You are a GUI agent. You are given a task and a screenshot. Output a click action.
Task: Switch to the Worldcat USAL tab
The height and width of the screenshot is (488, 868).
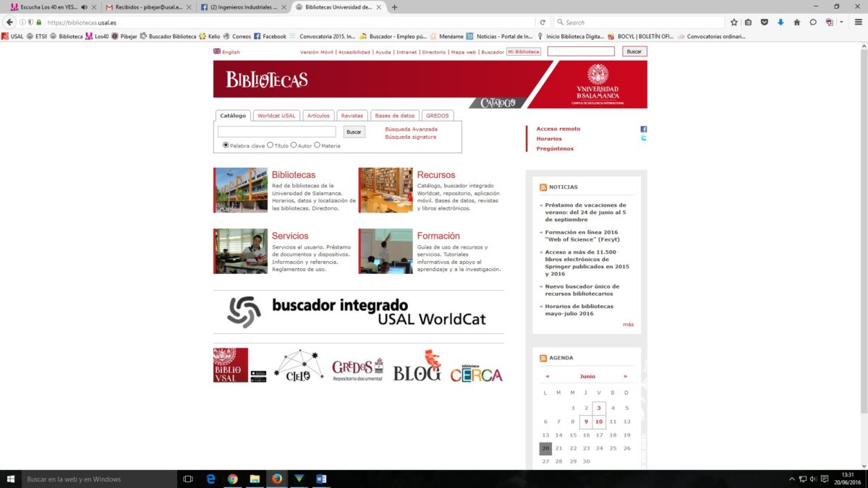tap(276, 116)
